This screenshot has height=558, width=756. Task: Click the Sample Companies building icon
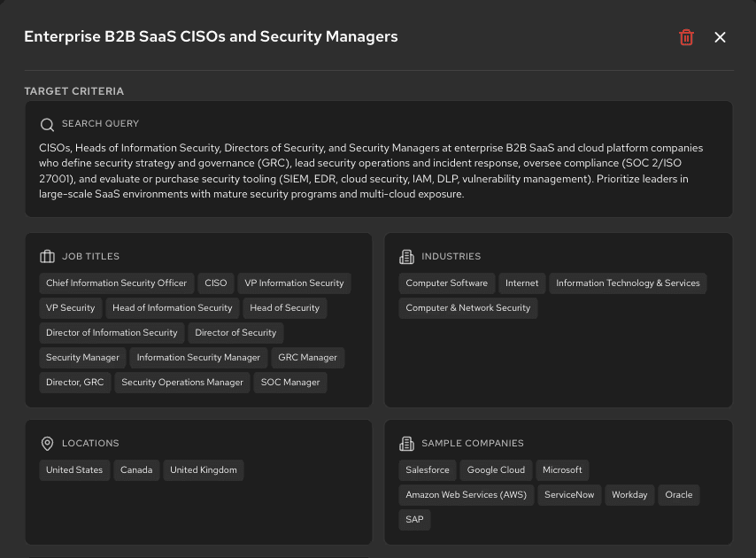tap(406, 444)
